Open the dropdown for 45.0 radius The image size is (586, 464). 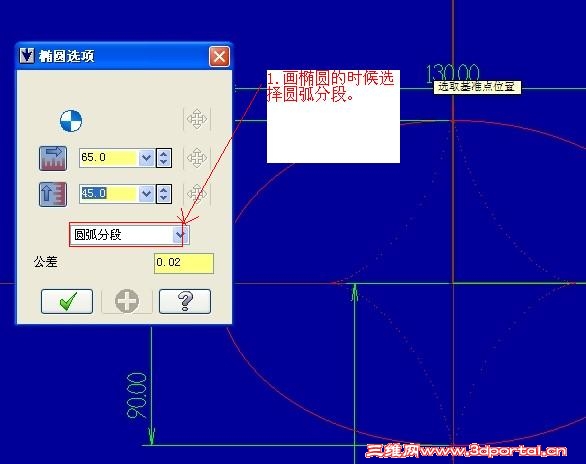pos(146,194)
